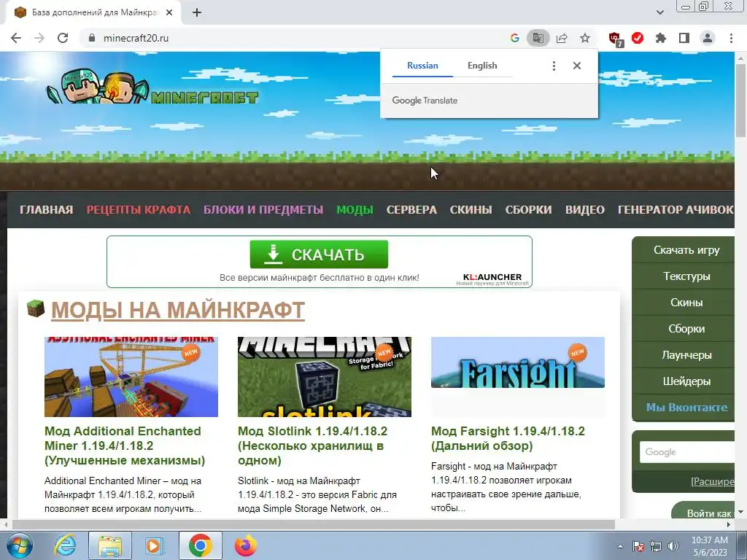Open the МОДЫ НА МАЙНКРАФТ heading link
747x560 pixels.
(178, 310)
